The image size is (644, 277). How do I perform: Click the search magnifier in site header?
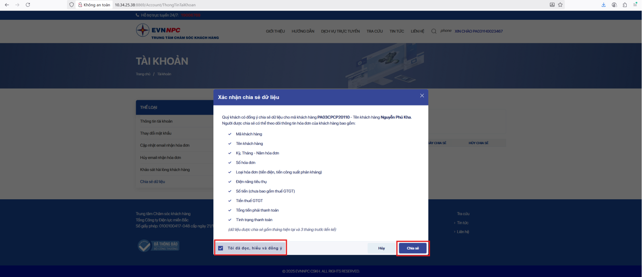(x=434, y=31)
